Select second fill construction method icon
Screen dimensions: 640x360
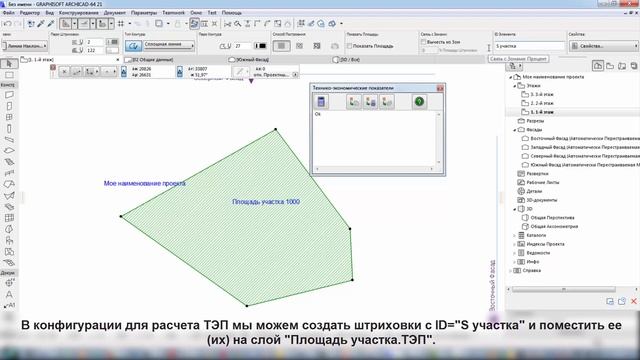pos(299,46)
